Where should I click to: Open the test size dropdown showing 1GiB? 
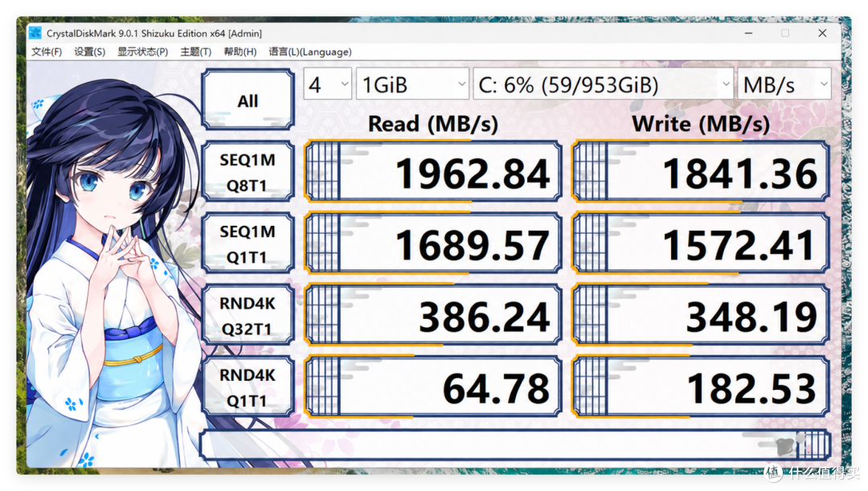tap(412, 84)
